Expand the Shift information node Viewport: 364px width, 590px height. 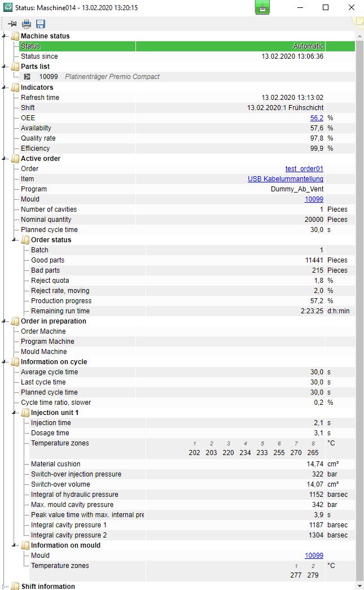coord(4,586)
